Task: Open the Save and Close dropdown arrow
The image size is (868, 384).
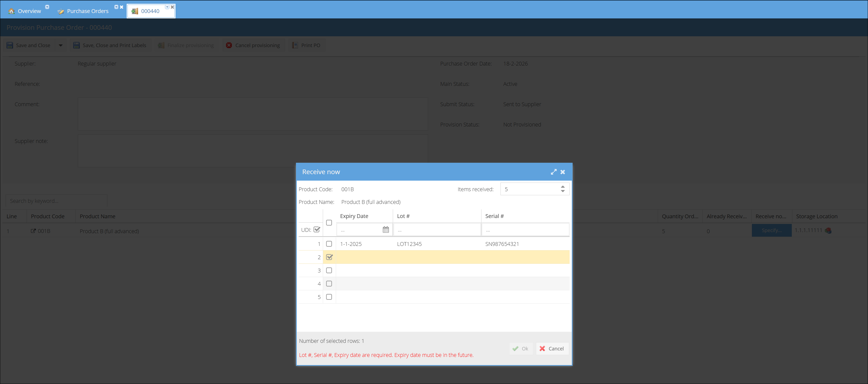Action: [61, 45]
